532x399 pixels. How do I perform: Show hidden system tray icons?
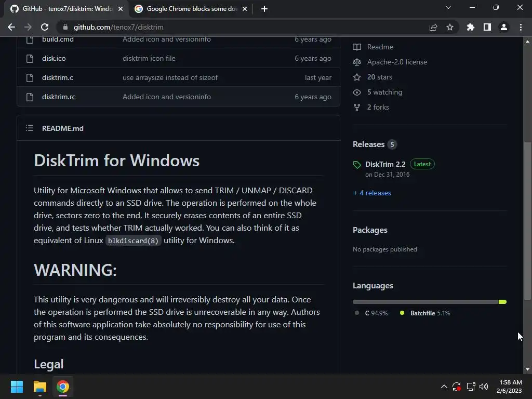click(x=444, y=387)
